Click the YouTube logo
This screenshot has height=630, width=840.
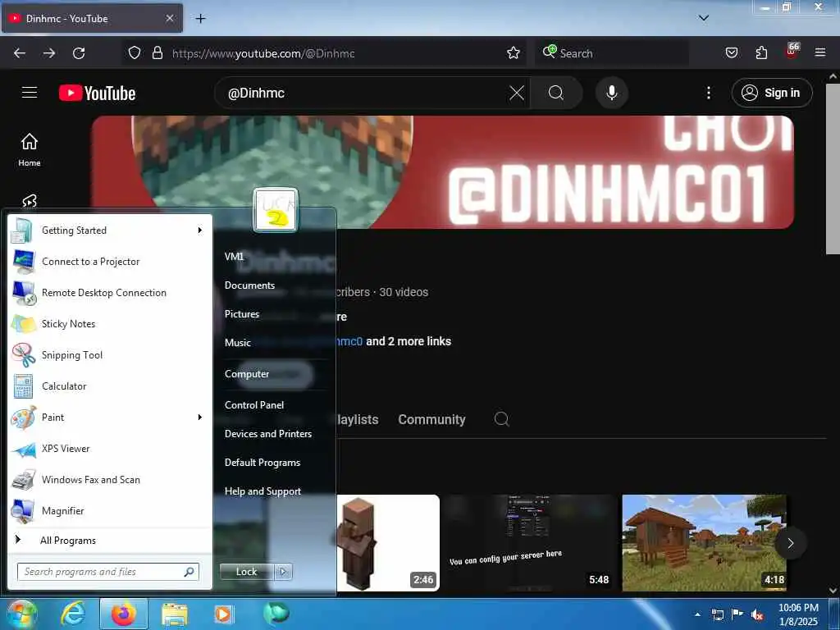pyautogui.click(x=97, y=94)
